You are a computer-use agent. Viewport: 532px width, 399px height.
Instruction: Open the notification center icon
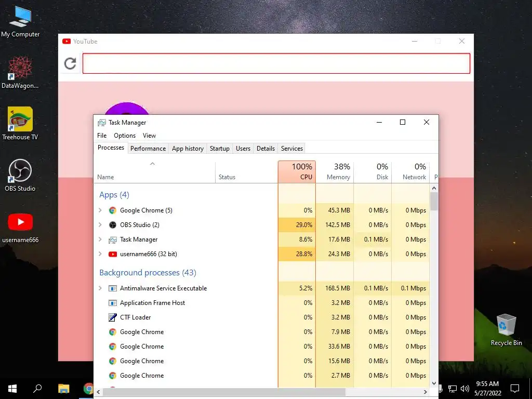coord(515,389)
